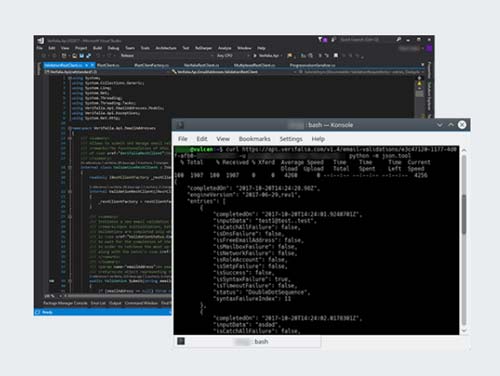Open the View menu in Visual Studio

pos(65,48)
